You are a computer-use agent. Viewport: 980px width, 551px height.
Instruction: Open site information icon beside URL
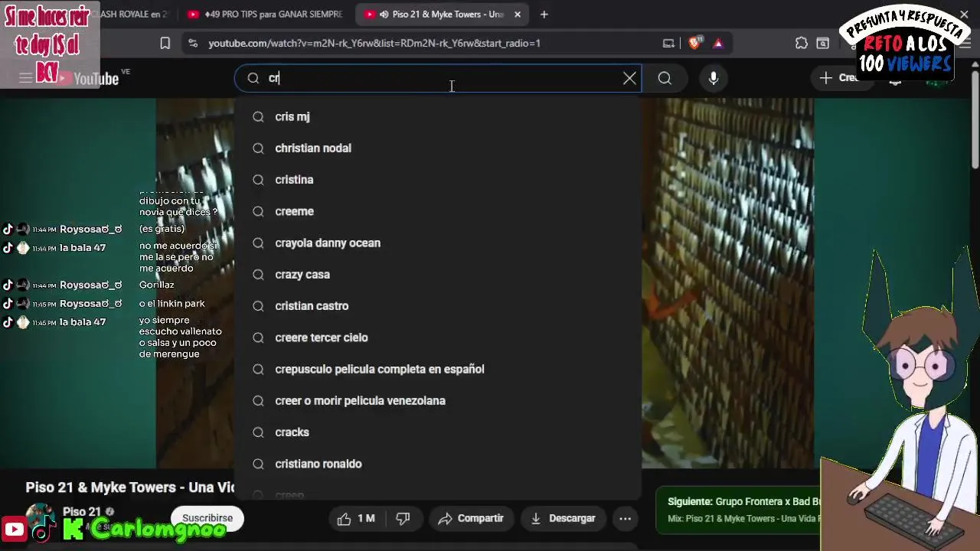pyautogui.click(x=192, y=44)
